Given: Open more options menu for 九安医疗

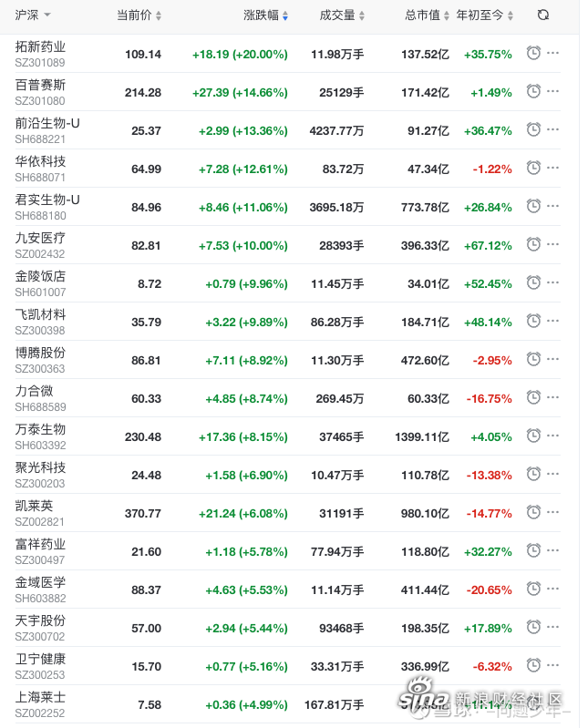Looking at the screenshot, I should click(552, 245).
